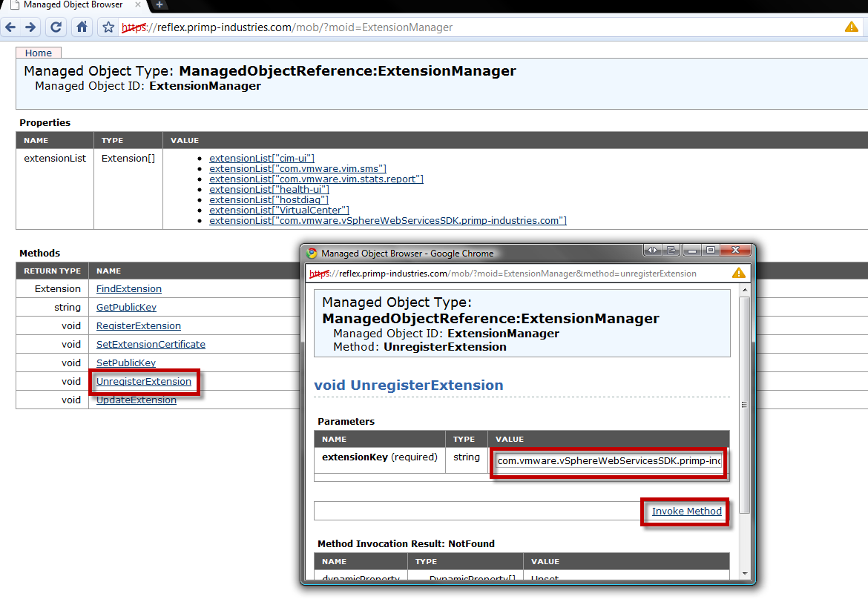Click the code brackets icon in popup title bar
Image resolution: width=868 pixels, height=599 pixels.
pos(653,250)
